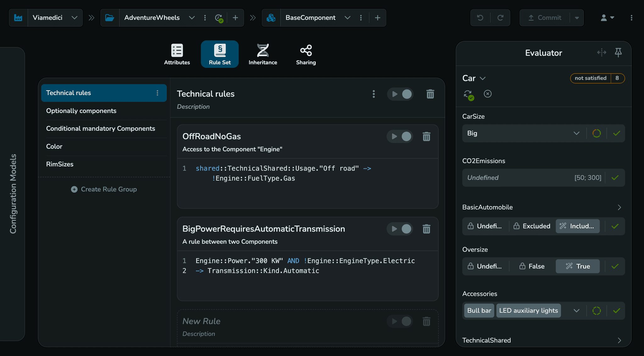
Task: Undo the last change
Action: click(x=480, y=18)
